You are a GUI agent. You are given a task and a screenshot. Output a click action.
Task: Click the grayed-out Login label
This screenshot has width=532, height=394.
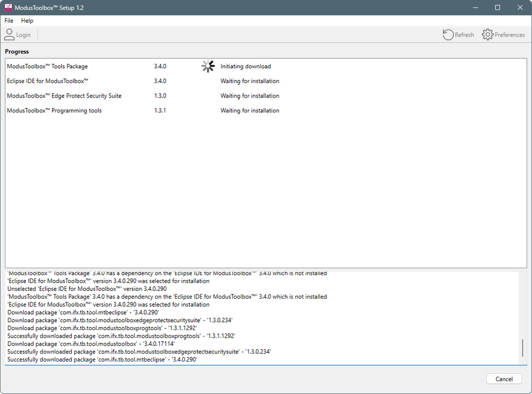(23, 35)
